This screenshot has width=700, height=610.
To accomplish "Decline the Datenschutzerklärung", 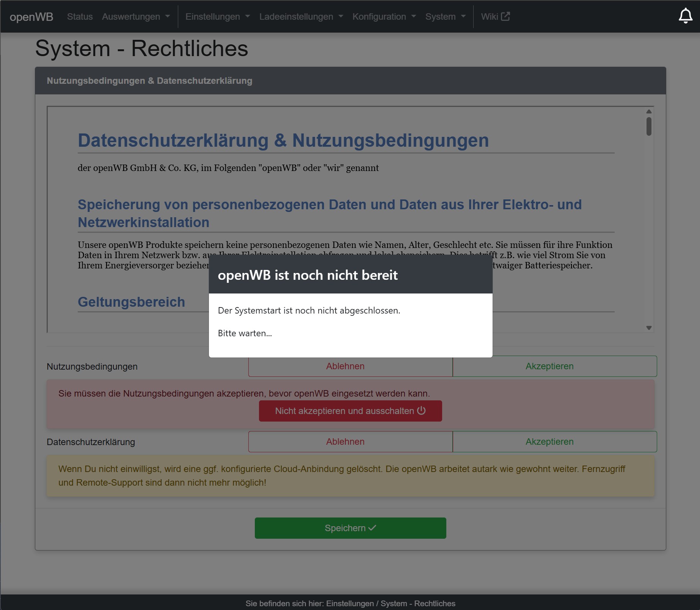I will 345,442.
